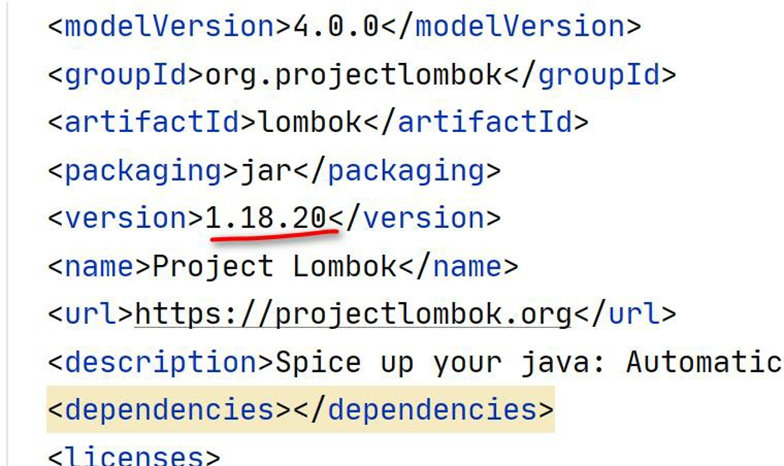The image size is (784, 466).
Task: Click the closing version tag
Action: coord(414,218)
